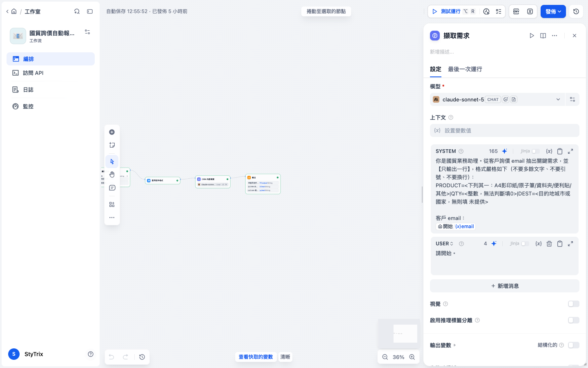The image size is (588, 368).
Task: Open the claude-sonnet-5 model dropdown
Action: click(497, 99)
